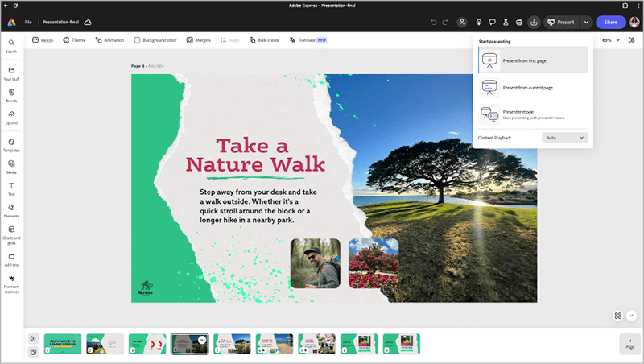This screenshot has width=644, height=364.
Task: Open the 63% zoom dropdown
Action: point(611,40)
